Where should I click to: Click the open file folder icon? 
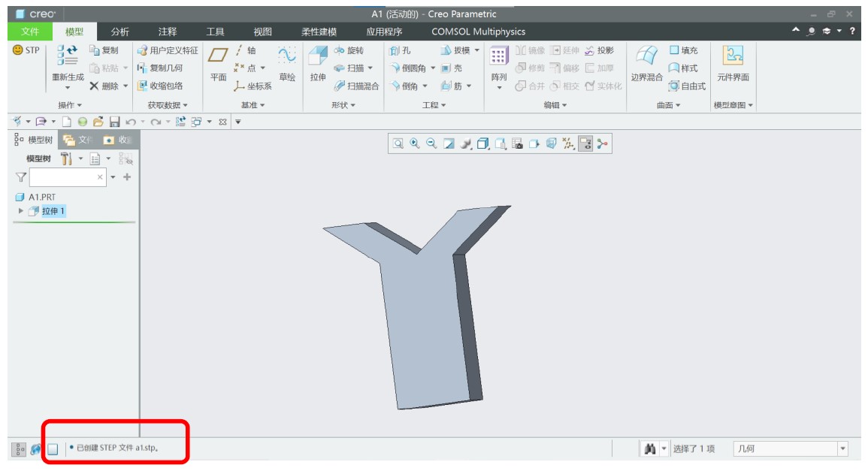(98, 122)
